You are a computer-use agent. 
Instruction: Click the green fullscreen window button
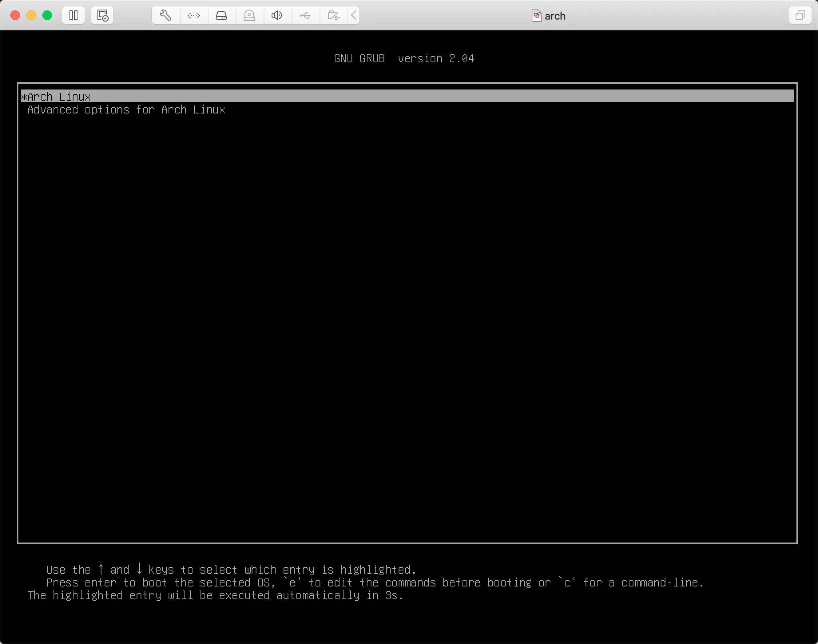pos(47,16)
